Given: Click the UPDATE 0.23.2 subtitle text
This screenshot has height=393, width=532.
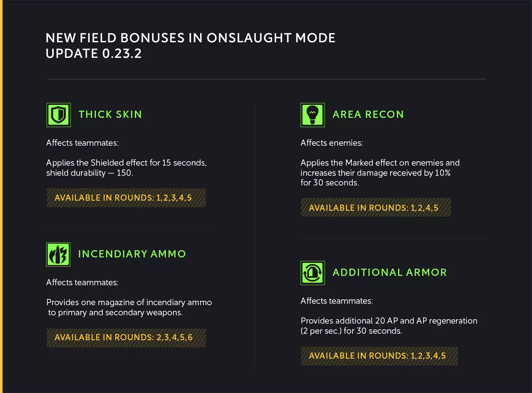Looking at the screenshot, I should click(x=94, y=54).
